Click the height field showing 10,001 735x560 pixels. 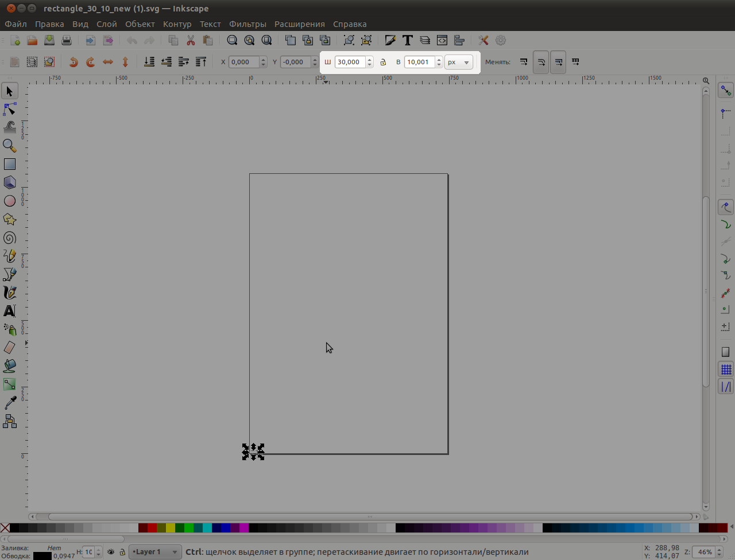pos(419,62)
